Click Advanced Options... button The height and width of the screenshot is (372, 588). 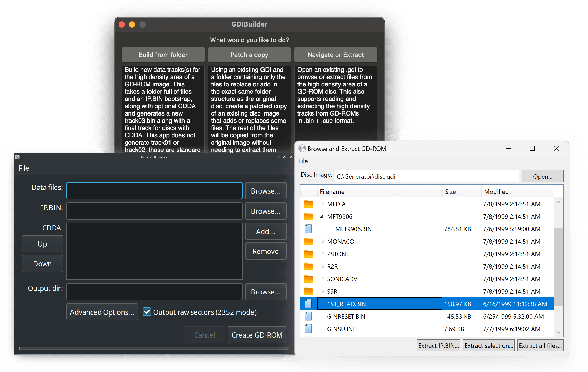tap(102, 312)
